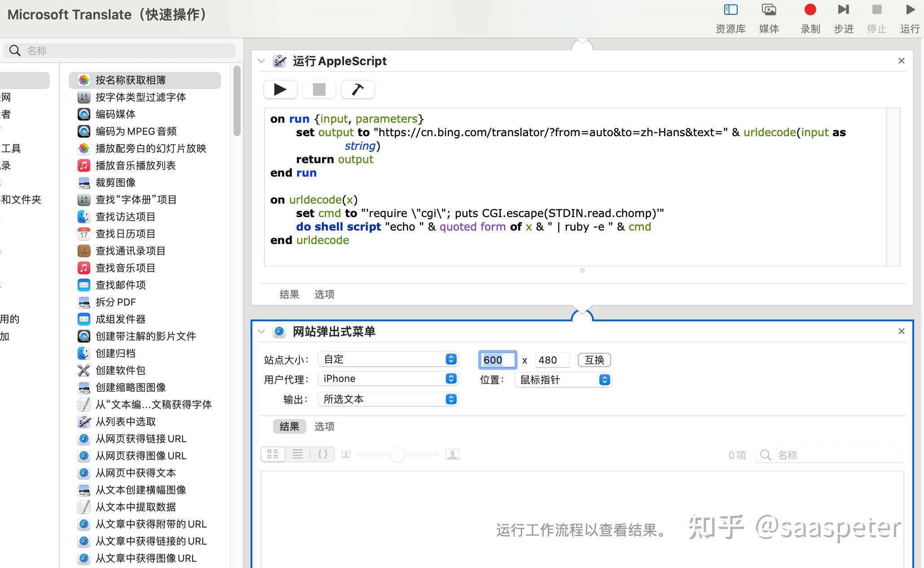Open the 用户代理 iPhone dropdown
This screenshot has height=568, width=924.
point(388,379)
